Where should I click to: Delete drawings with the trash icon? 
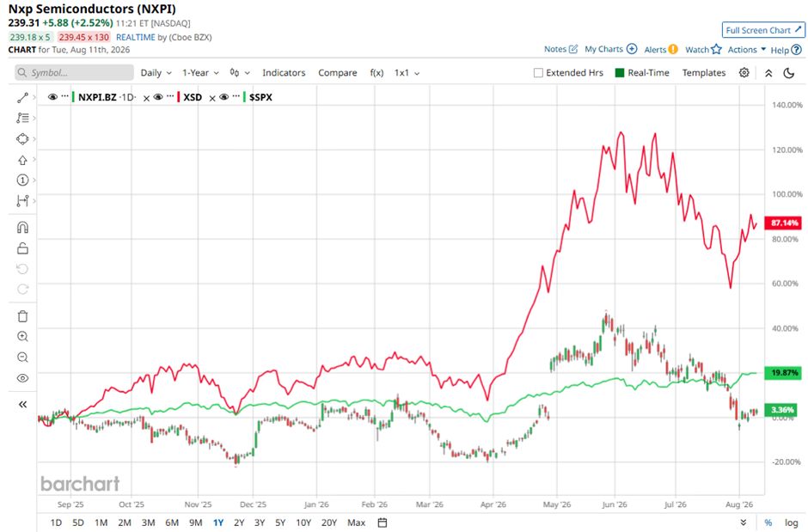(22, 316)
